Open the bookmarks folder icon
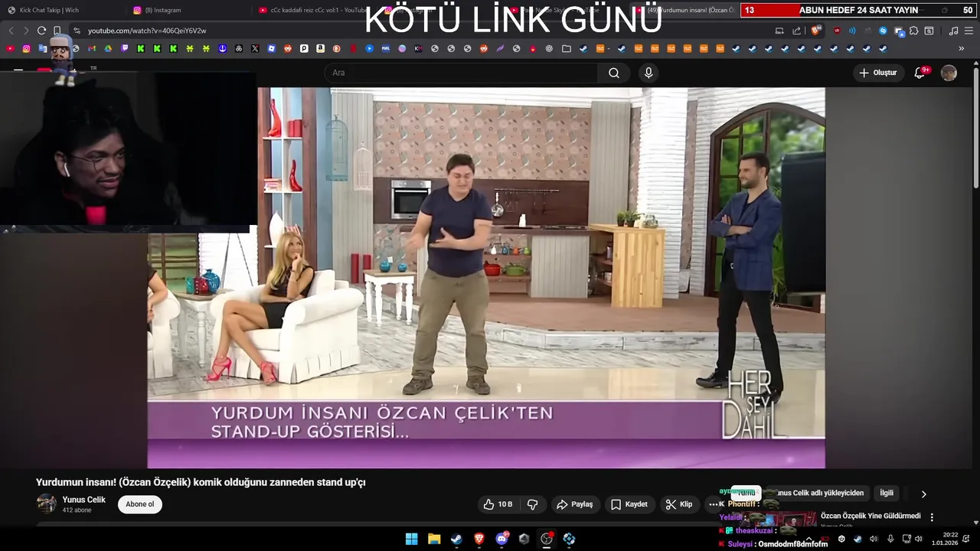 pyautogui.click(x=566, y=48)
